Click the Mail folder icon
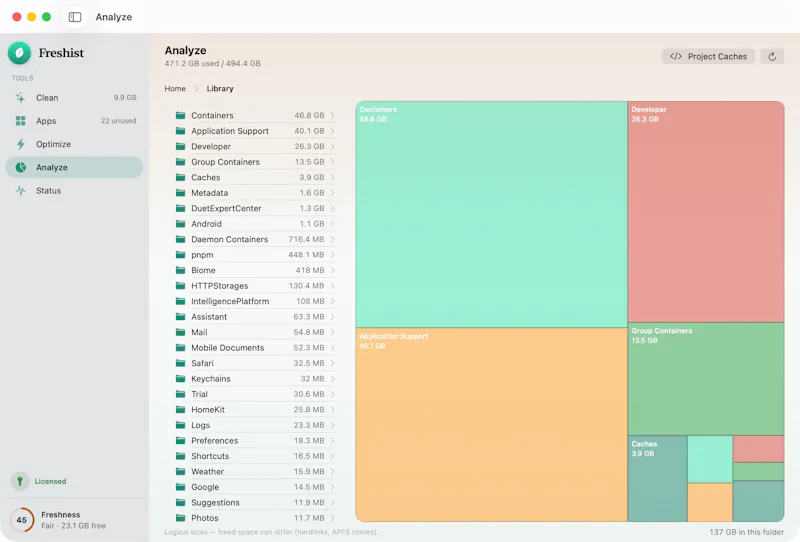This screenshot has width=800, height=542. click(x=180, y=332)
